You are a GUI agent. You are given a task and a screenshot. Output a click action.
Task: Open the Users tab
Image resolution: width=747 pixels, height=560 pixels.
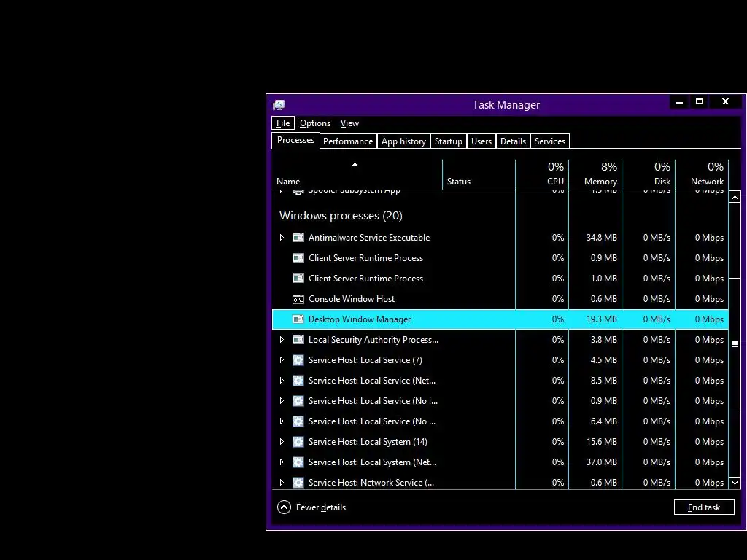pyautogui.click(x=481, y=141)
